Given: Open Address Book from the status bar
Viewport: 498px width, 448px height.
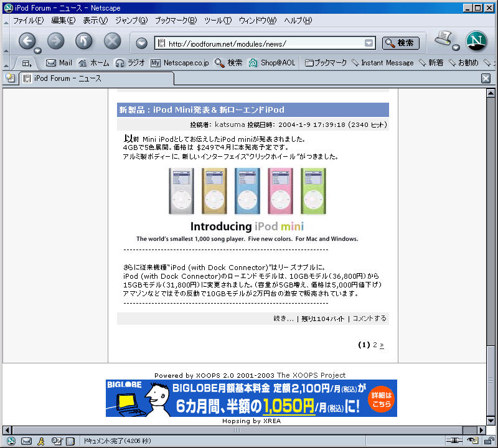Looking at the screenshot, I should point(70,441).
